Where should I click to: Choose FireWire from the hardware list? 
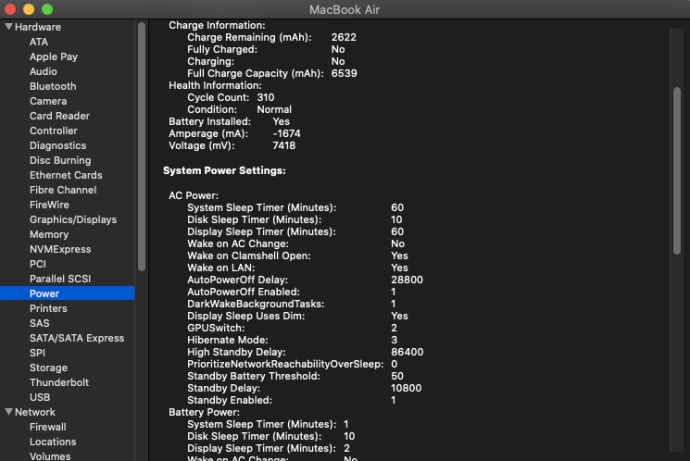click(x=49, y=205)
